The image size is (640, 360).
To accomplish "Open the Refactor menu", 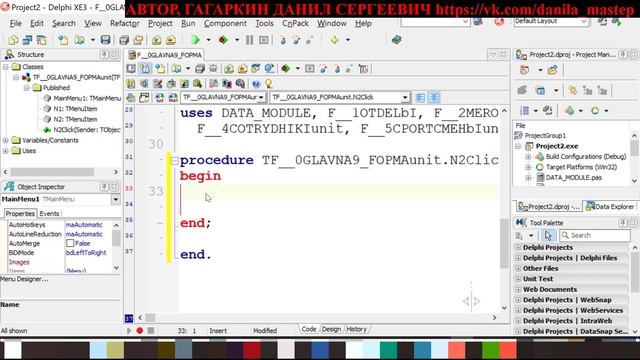I will [x=124, y=23].
